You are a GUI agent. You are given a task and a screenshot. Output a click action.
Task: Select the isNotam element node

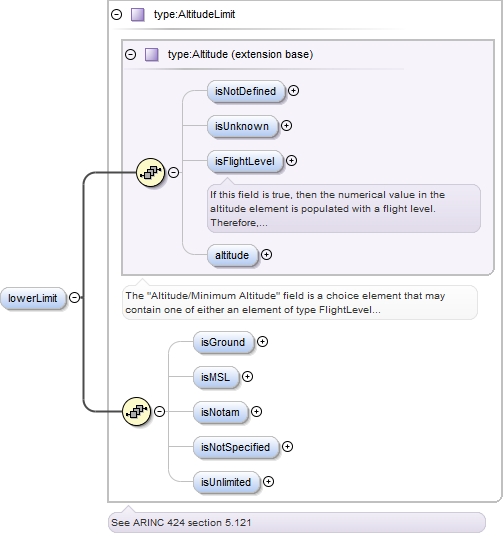pyautogui.click(x=221, y=412)
